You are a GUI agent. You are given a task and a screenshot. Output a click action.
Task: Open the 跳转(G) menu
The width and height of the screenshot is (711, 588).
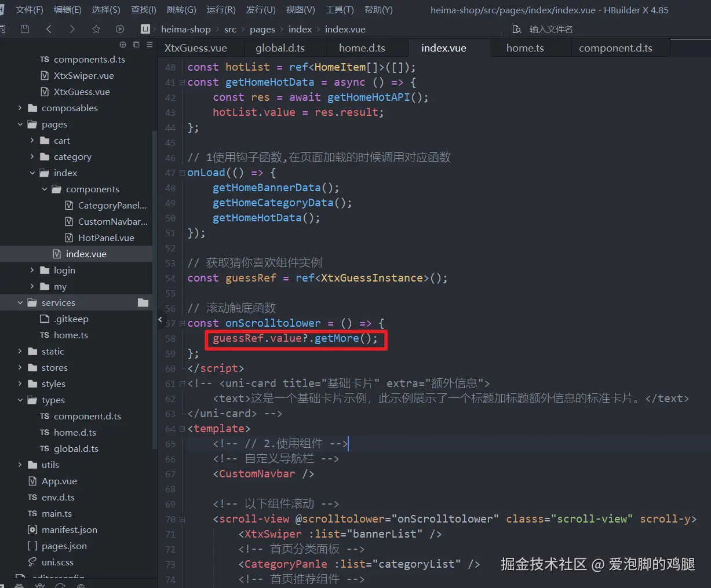pyautogui.click(x=181, y=10)
